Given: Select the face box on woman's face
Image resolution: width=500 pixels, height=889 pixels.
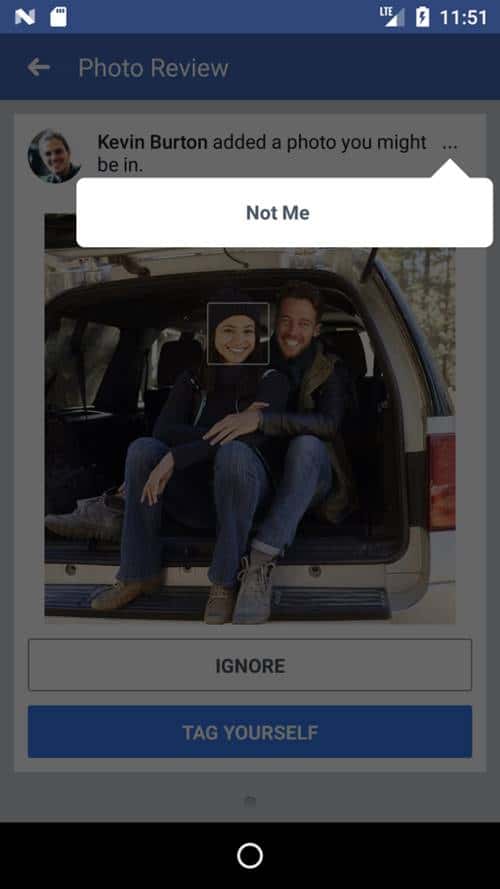Looking at the screenshot, I should tap(238, 333).
